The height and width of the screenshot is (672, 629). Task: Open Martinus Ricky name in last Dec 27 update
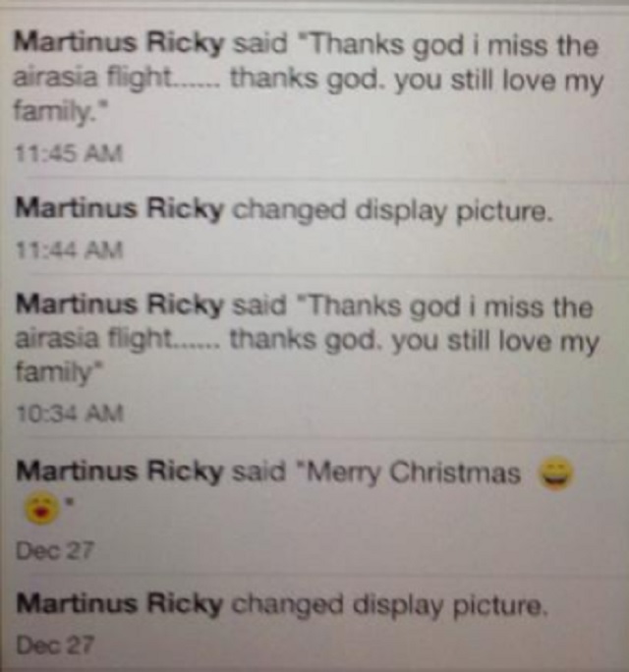pyautogui.click(x=120, y=603)
